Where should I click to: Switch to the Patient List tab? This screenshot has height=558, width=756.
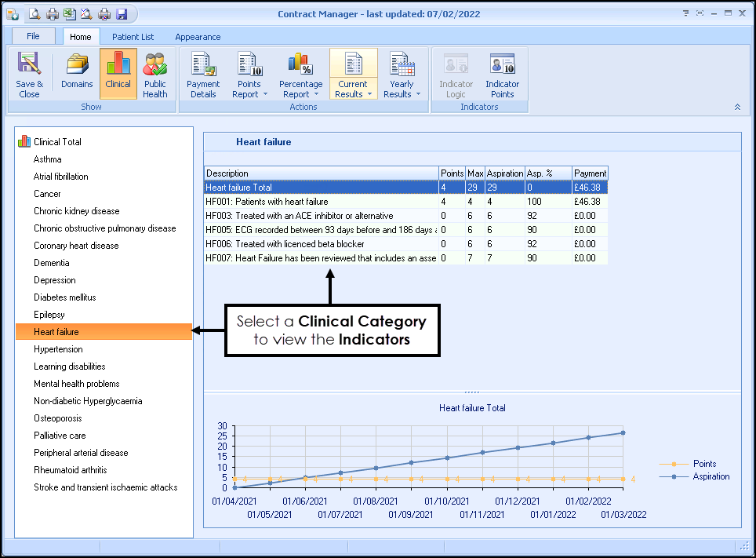[133, 37]
